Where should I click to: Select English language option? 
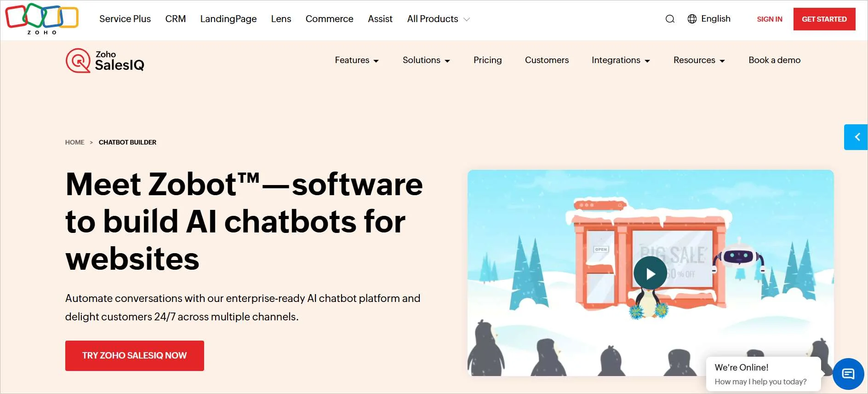click(x=716, y=19)
